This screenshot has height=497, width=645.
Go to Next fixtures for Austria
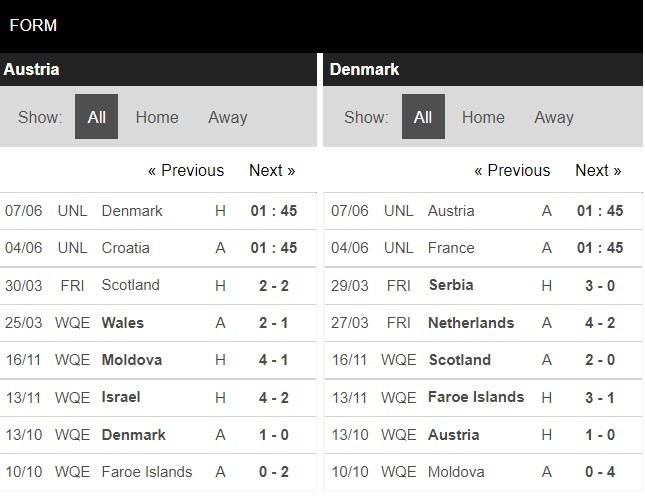pyautogui.click(x=272, y=170)
